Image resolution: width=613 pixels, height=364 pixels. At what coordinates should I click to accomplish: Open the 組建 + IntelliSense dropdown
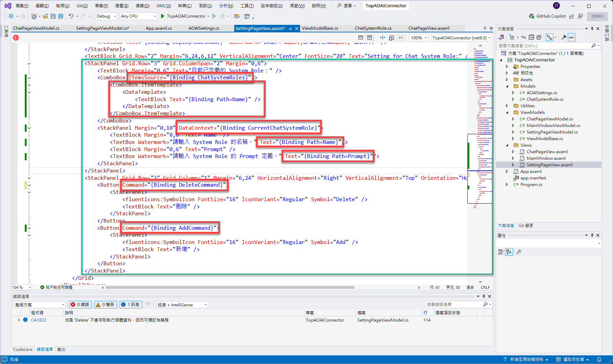coord(182,305)
